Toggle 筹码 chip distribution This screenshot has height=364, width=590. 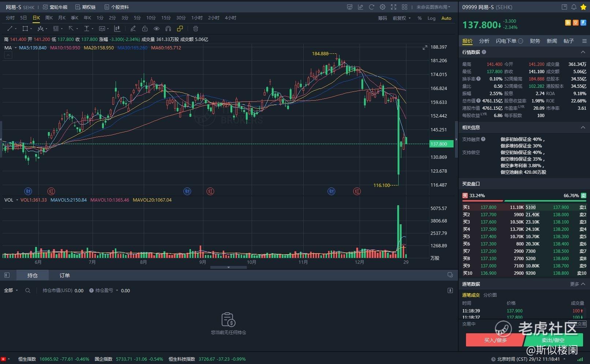pyautogui.click(x=382, y=18)
